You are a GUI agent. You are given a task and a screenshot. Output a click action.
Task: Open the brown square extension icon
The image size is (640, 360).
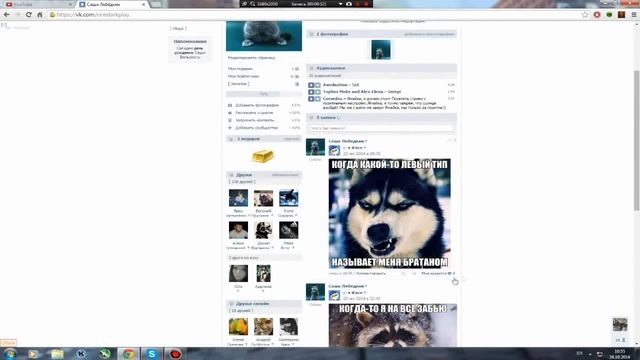click(621, 15)
